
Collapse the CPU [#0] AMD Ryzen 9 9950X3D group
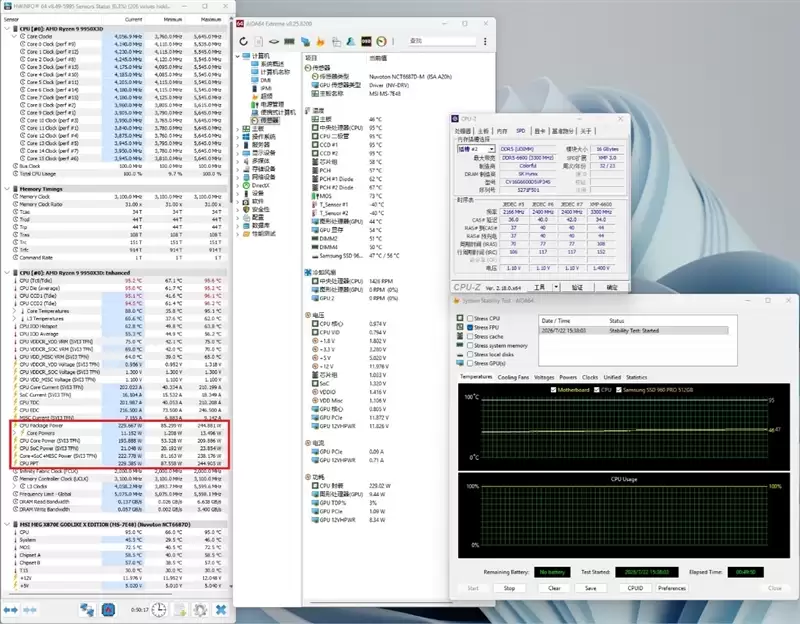pyautogui.click(x=7, y=29)
